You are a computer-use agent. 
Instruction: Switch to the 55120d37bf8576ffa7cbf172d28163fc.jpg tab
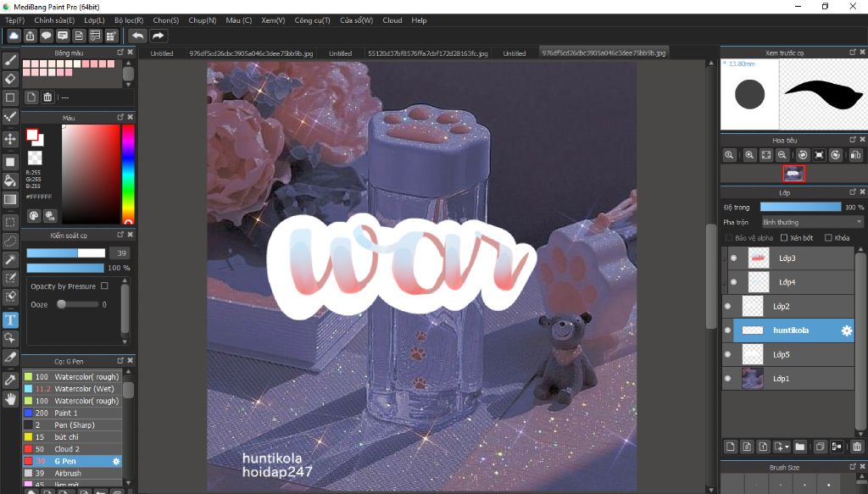427,53
